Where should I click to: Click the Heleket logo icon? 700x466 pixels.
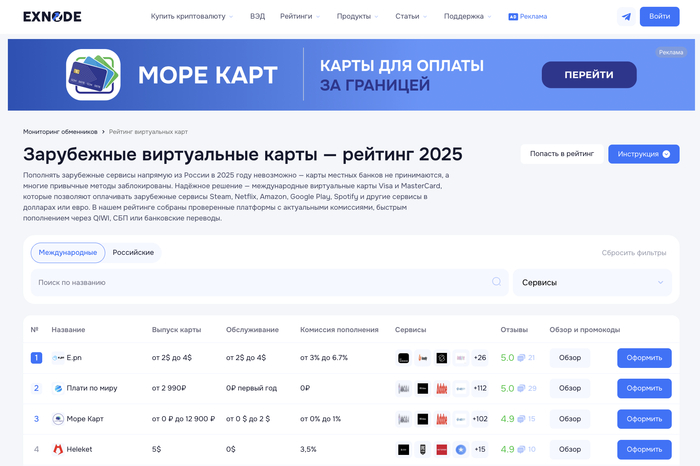[58, 449]
